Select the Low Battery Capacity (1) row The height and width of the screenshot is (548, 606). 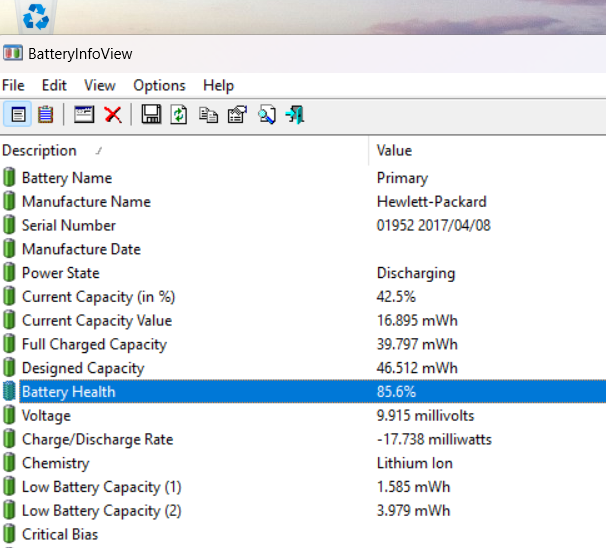tap(303, 487)
